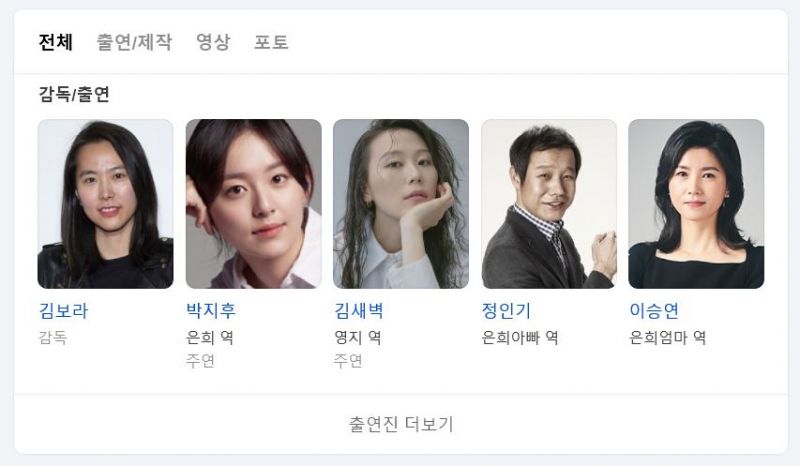Screen dimensions: 800x466
Task: Click the 은희 역 role text
Action: pyautogui.click(x=210, y=337)
